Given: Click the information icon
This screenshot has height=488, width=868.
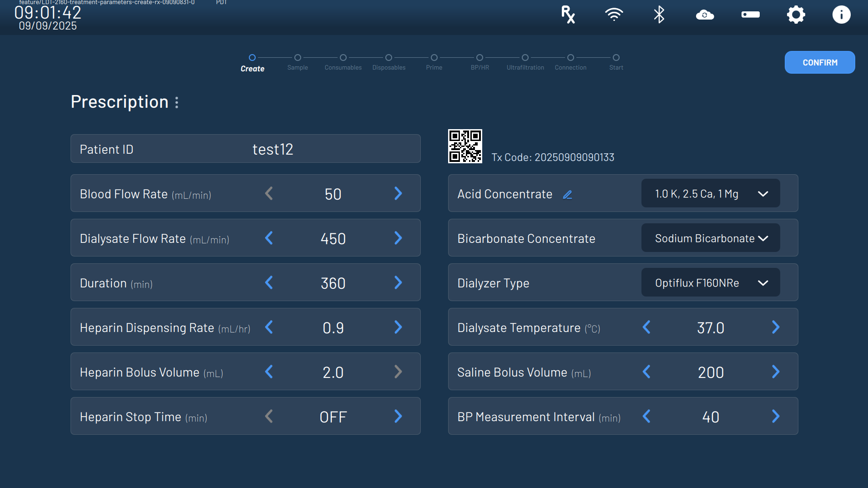Looking at the screenshot, I should (x=841, y=15).
